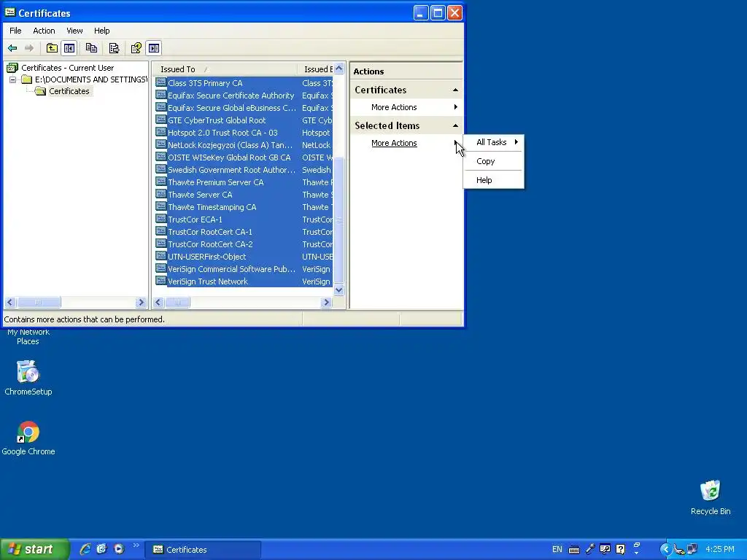Click the list pane horizontal scroll left arrow

point(158,303)
